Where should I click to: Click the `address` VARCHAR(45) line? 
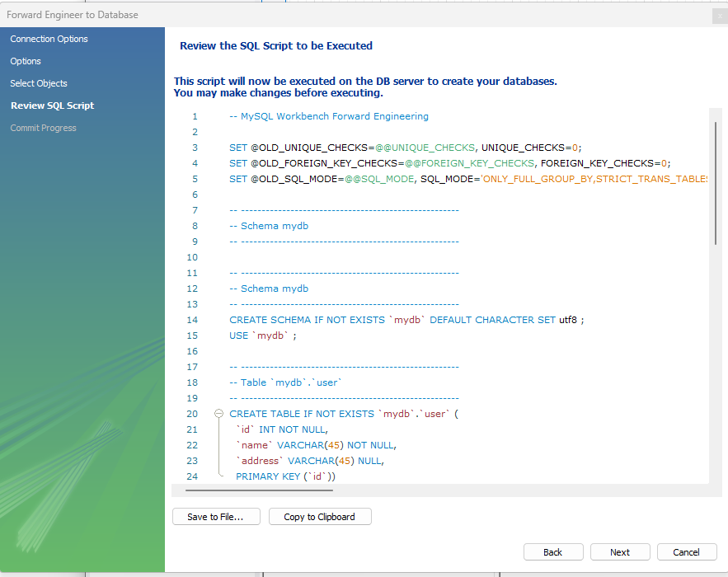(x=310, y=461)
